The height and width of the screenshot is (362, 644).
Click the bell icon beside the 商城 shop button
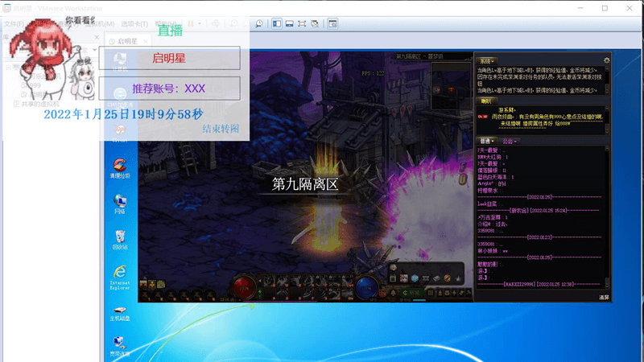(393, 293)
